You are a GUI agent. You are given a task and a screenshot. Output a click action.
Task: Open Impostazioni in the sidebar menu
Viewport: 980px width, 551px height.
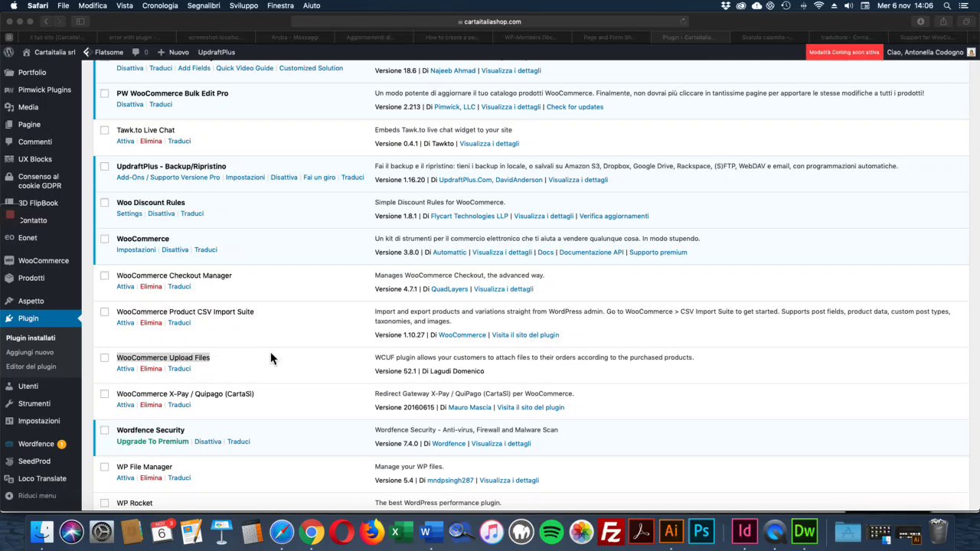tap(41, 421)
